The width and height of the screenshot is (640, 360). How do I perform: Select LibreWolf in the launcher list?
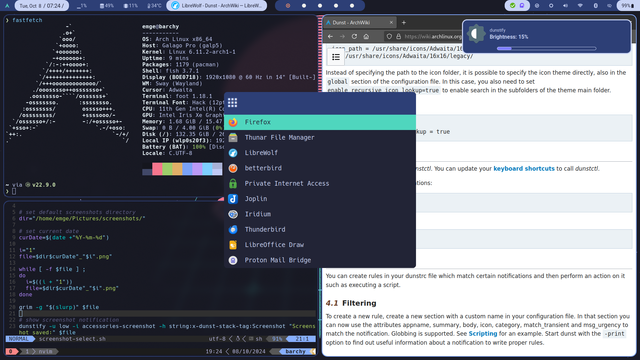click(x=320, y=153)
